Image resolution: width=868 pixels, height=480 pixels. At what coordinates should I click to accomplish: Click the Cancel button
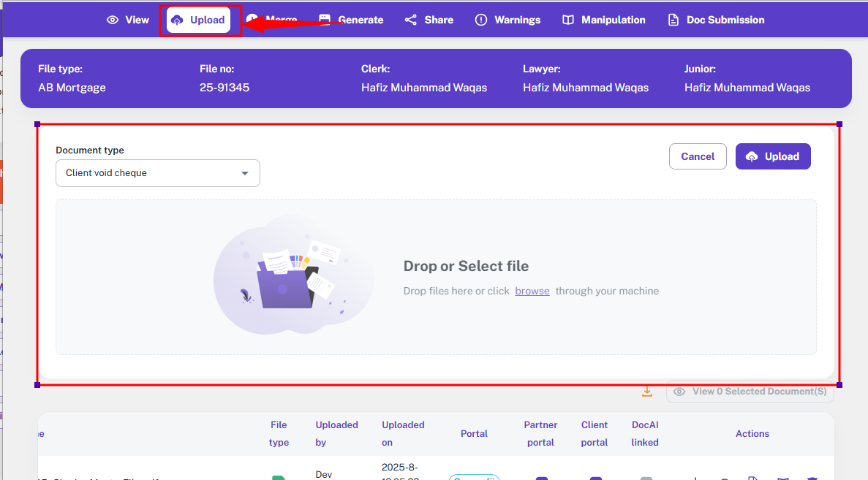[x=697, y=156]
